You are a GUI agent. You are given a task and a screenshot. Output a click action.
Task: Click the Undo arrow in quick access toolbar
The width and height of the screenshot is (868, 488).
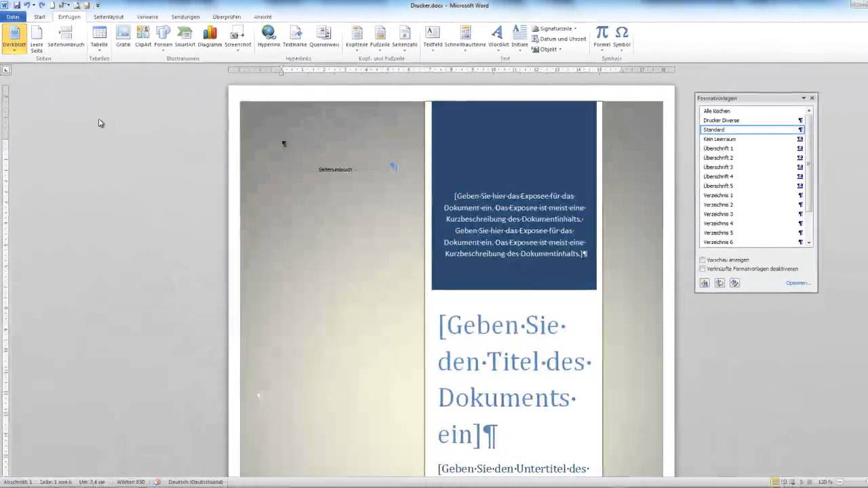point(27,5)
